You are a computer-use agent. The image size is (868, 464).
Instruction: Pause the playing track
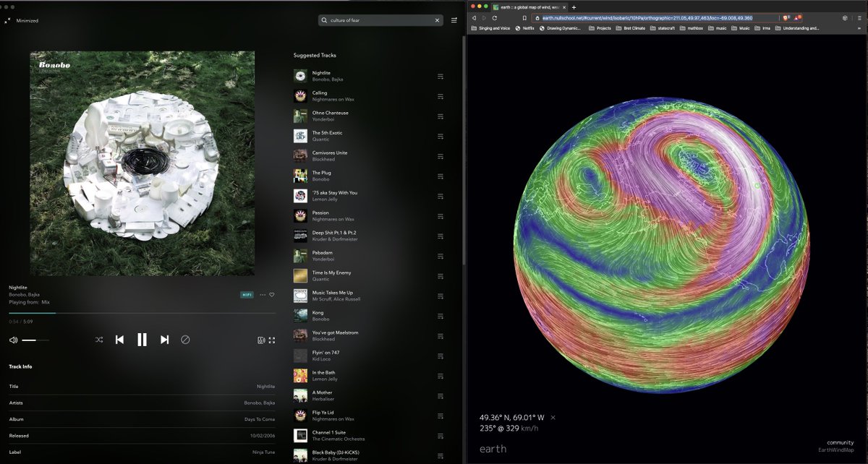point(142,340)
